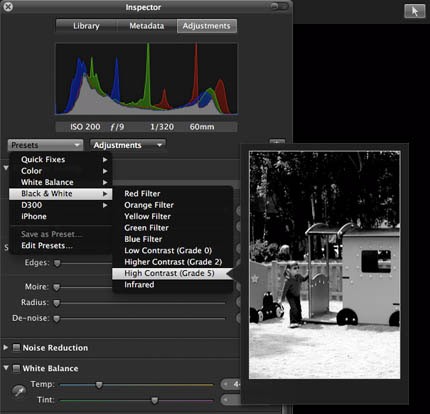Open the Adjustments pop-up menu

[x=128, y=145]
